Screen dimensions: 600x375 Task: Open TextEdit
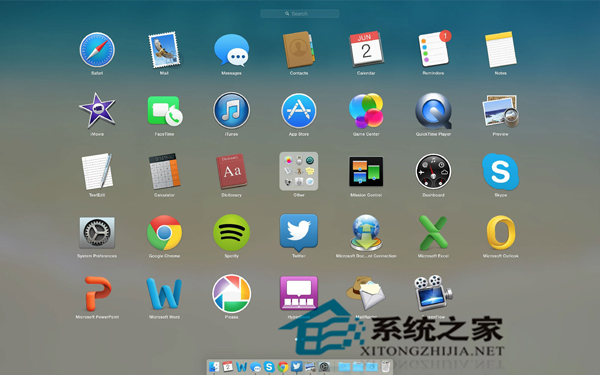point(97,171)
